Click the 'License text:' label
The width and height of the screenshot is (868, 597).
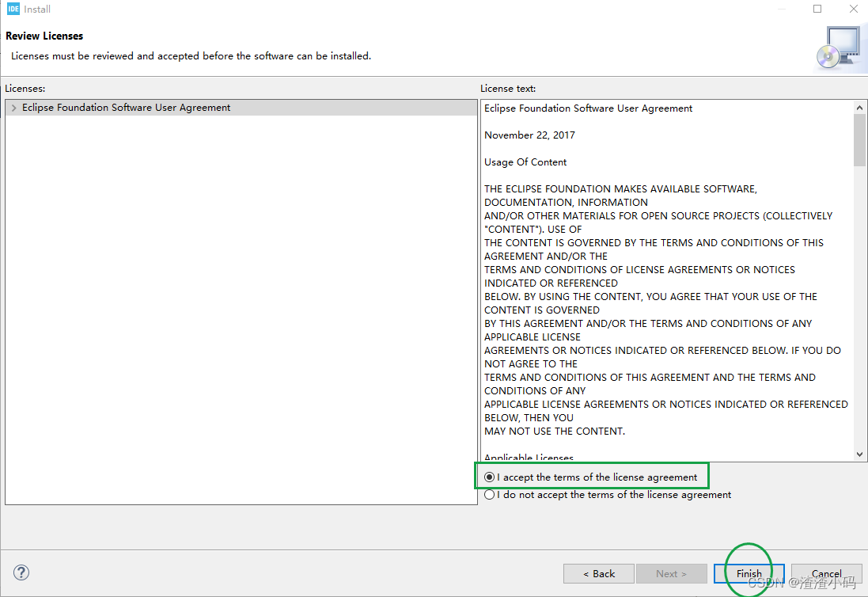tap(508, 89)
